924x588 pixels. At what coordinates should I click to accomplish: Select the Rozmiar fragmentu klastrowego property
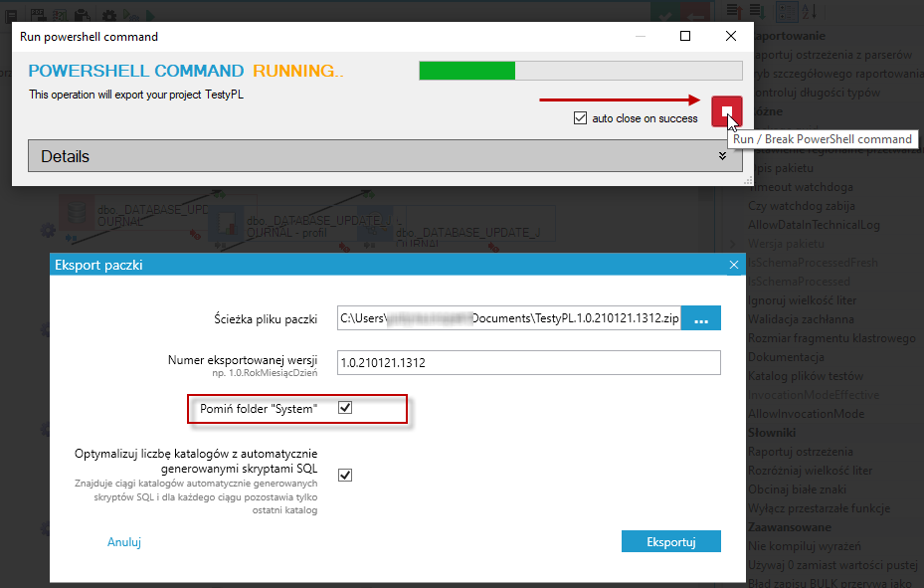pos(832,338)
